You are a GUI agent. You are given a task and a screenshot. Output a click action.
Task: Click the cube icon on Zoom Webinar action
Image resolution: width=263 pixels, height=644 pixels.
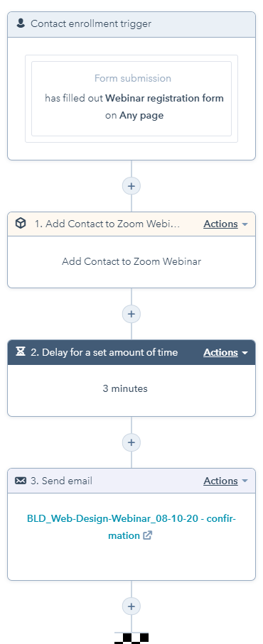coord(21,224)
